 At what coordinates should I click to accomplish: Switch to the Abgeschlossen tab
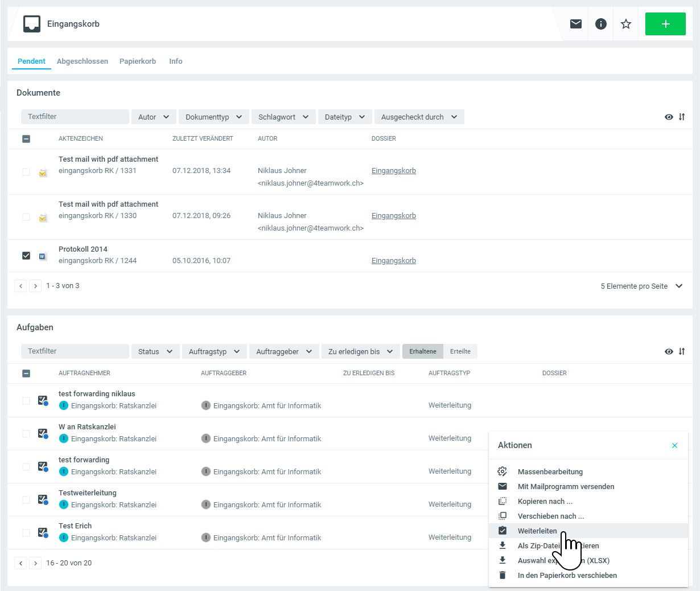click(x=83, y=61)
